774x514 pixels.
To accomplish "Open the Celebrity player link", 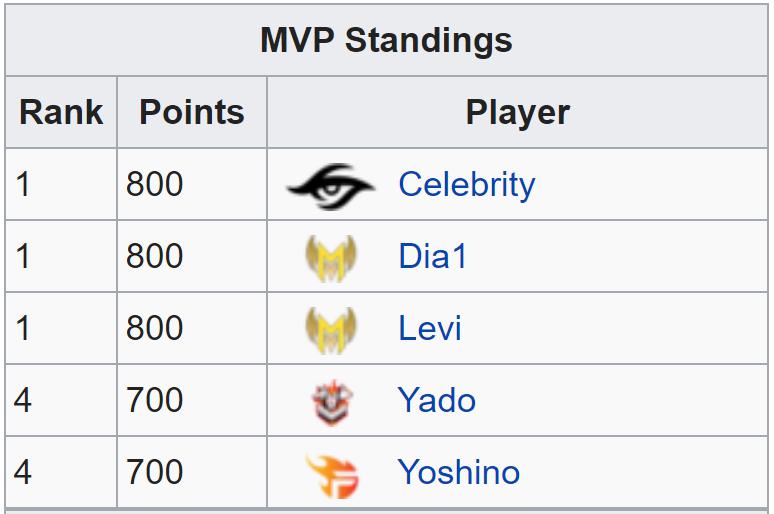I will pos(466,185).
